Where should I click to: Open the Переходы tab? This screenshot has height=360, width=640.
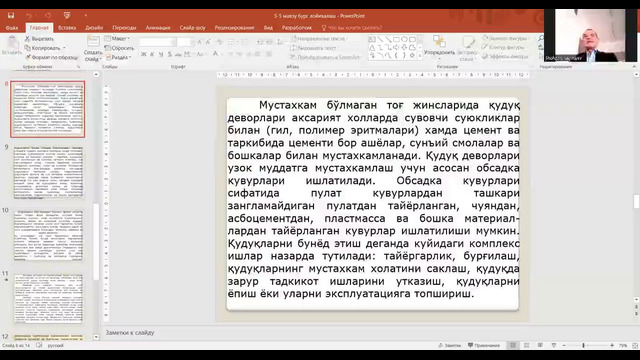(124, 28)
